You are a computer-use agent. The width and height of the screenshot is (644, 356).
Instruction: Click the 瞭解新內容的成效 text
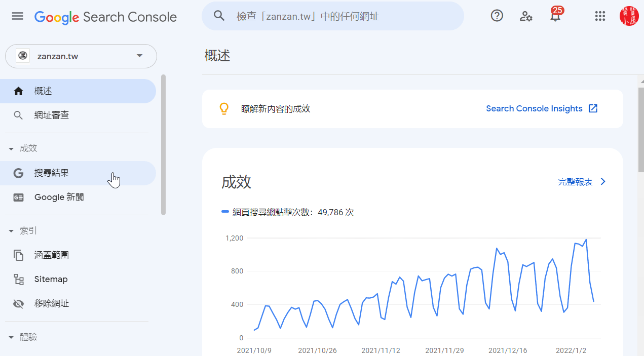pyautogui.click(x=276, y=109)
